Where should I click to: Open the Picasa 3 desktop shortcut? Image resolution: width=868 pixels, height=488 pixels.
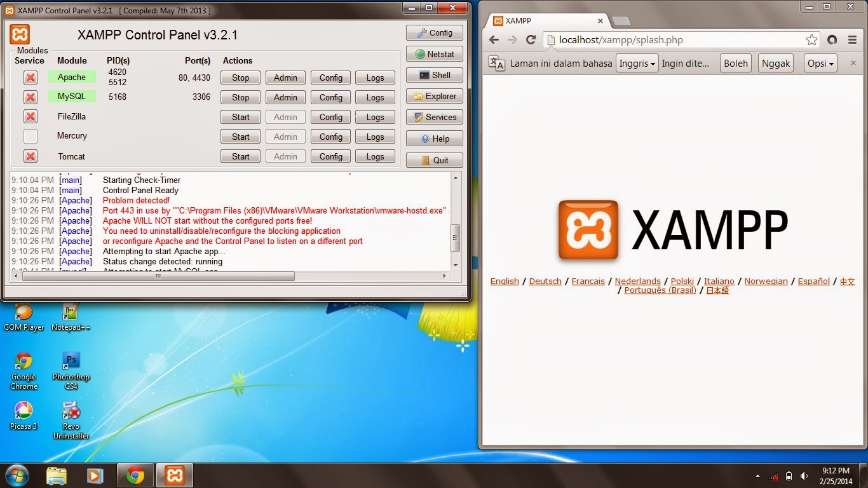(x=24, y=416)
